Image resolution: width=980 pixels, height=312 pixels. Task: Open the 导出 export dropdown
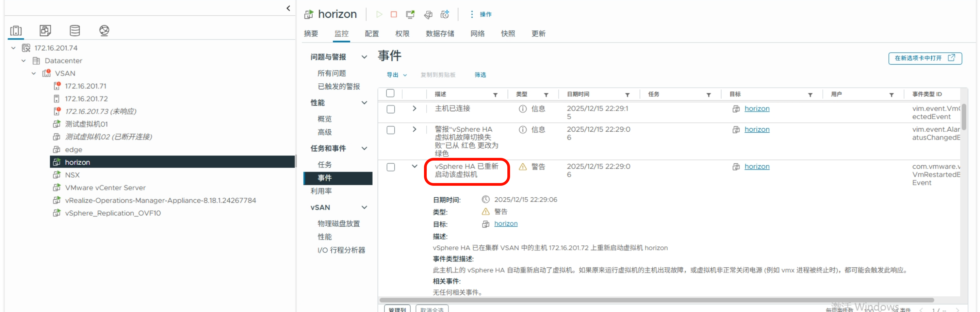click(x=396, y=75)
